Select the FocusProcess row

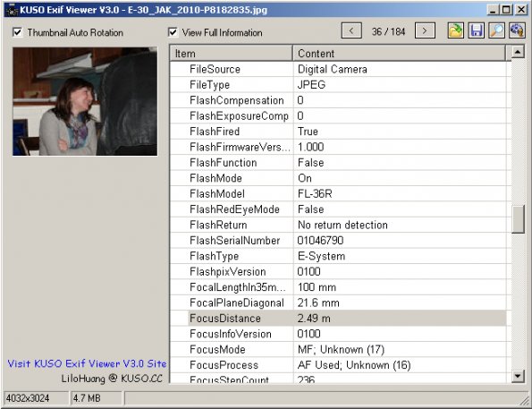tap(338, 365)
